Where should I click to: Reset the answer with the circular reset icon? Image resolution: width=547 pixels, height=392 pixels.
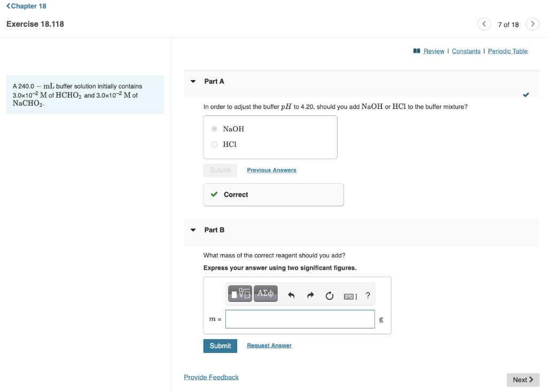click(329, 296)
